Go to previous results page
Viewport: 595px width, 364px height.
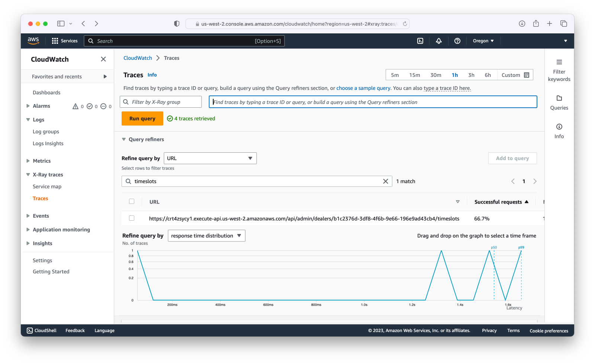(513, 181)
